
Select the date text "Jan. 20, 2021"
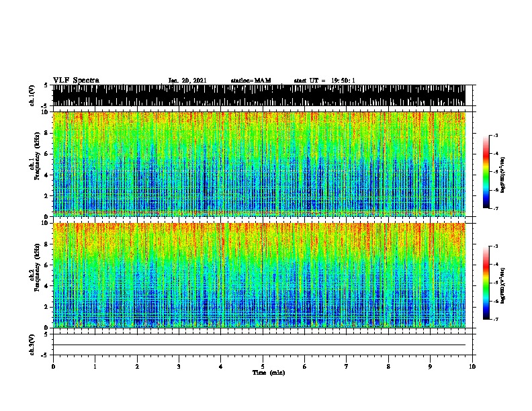(187, 81)
